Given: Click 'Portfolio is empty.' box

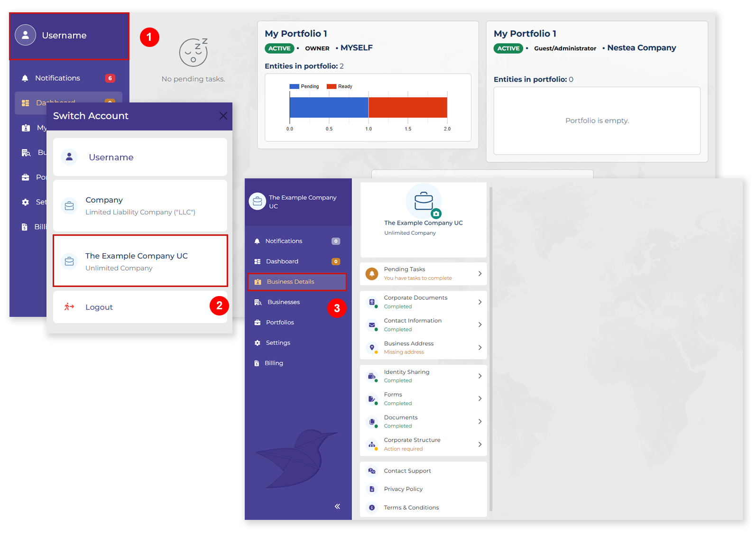Looking at the screenshot, I should pyautogui.click(x=597, y=120).
